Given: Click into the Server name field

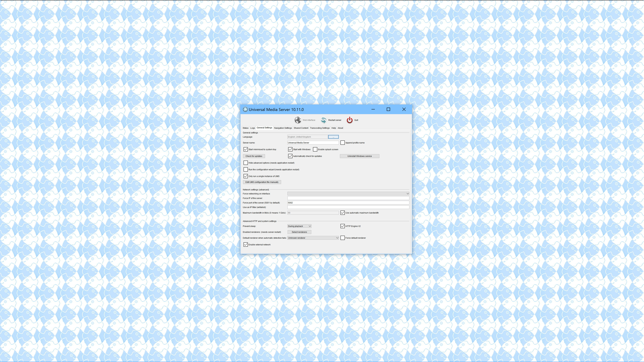Looking at the screenshot, I should coord(313,143).
